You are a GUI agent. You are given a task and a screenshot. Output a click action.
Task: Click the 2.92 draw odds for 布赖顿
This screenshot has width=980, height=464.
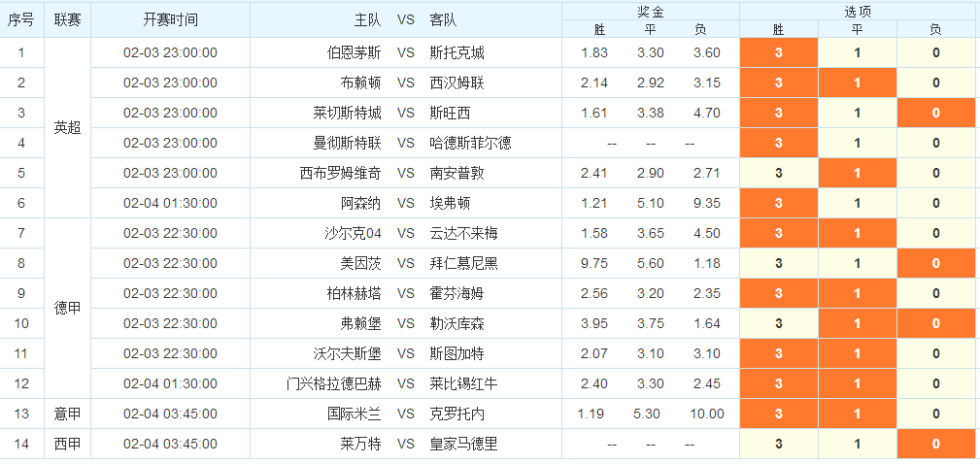[651, 83]
